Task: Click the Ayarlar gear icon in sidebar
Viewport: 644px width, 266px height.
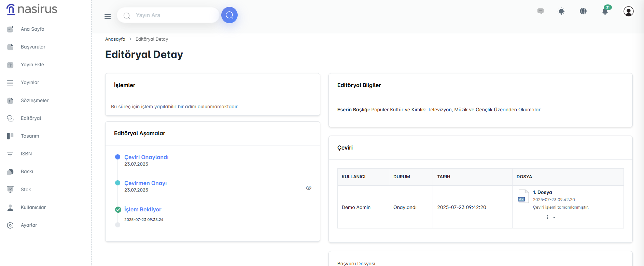Action: [10, 225]
